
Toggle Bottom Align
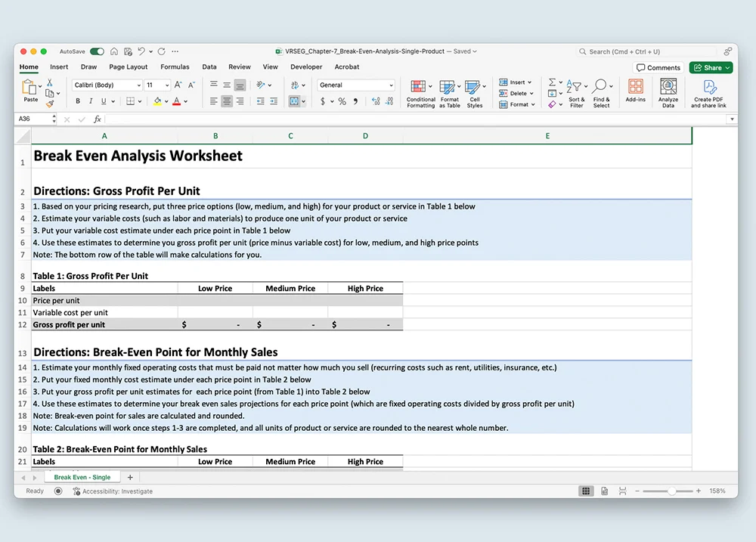(240, 85)
